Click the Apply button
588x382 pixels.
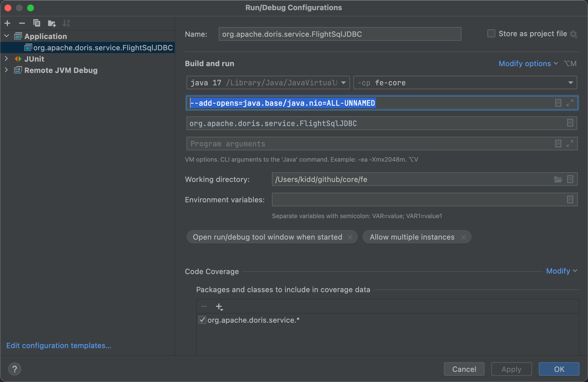[511, 369]
